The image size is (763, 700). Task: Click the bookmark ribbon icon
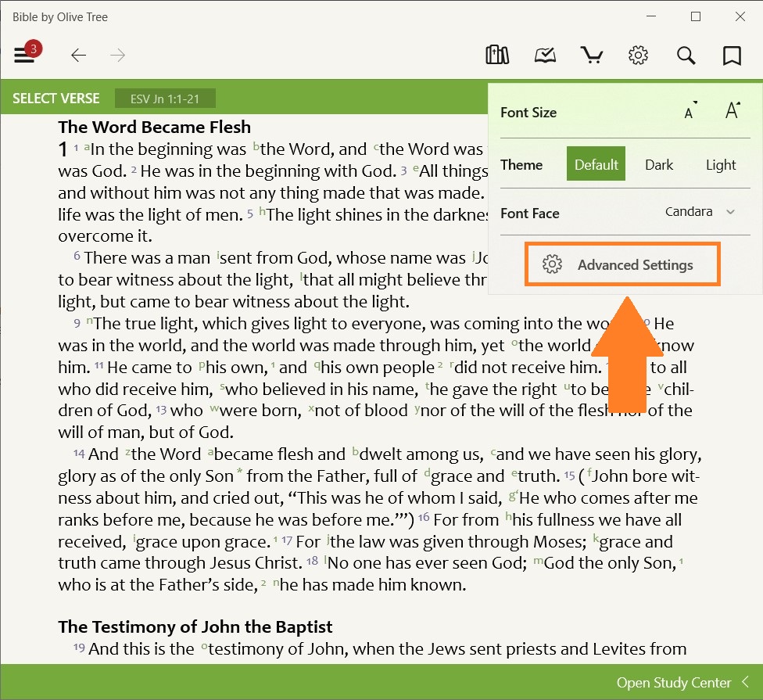[x=732, y=56]
